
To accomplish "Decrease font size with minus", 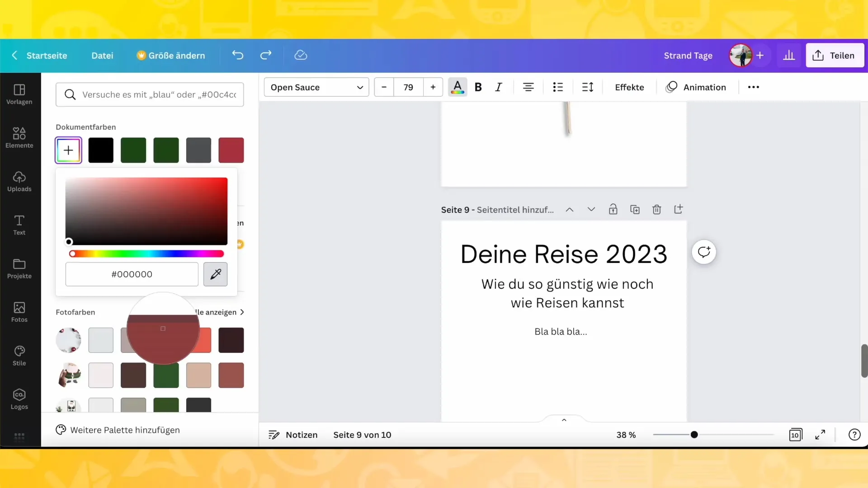I will tap(384, 87).
